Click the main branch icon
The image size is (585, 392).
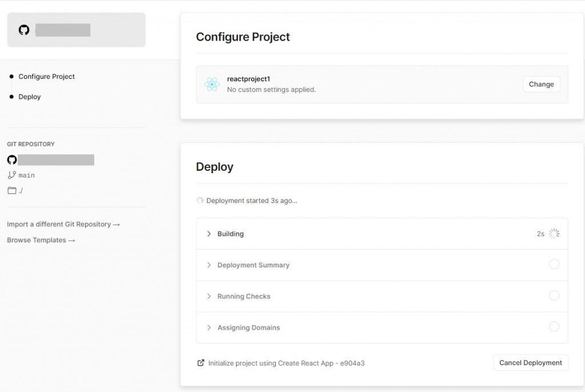12,175
